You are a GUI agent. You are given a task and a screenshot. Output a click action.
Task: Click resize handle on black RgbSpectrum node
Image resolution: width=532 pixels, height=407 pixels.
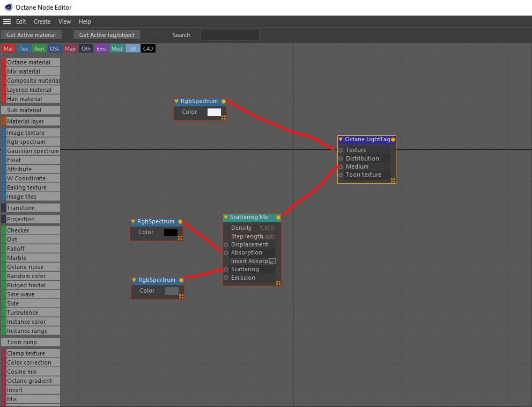(x=180, y=238)
